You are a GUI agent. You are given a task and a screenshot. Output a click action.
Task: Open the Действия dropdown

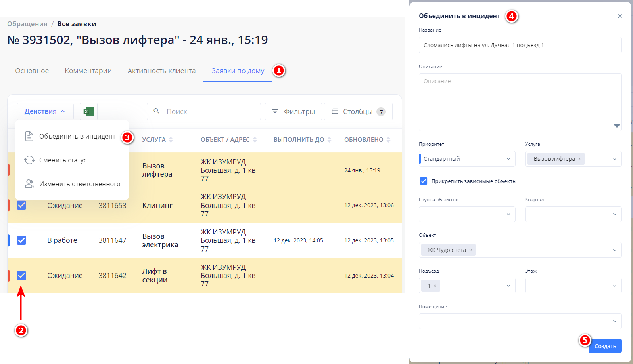click(45, 111)
